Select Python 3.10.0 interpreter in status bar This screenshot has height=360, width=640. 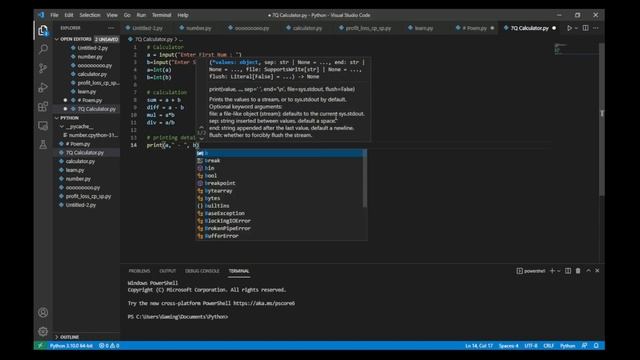(71, 346)
